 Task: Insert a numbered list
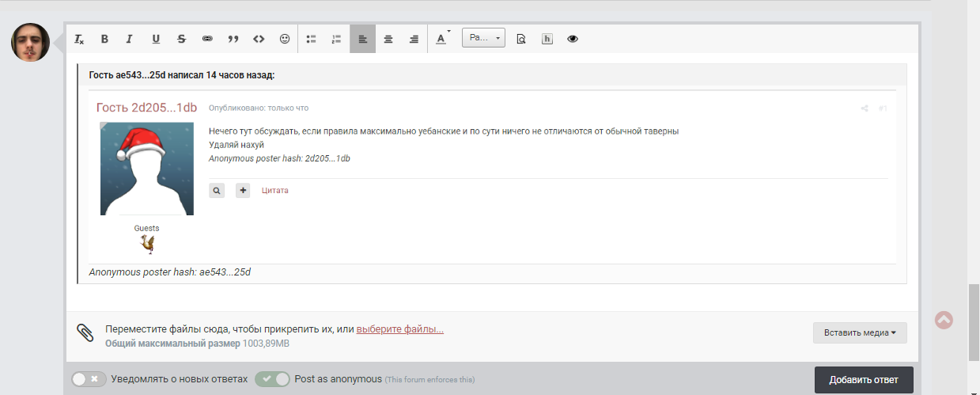(336, 39)
